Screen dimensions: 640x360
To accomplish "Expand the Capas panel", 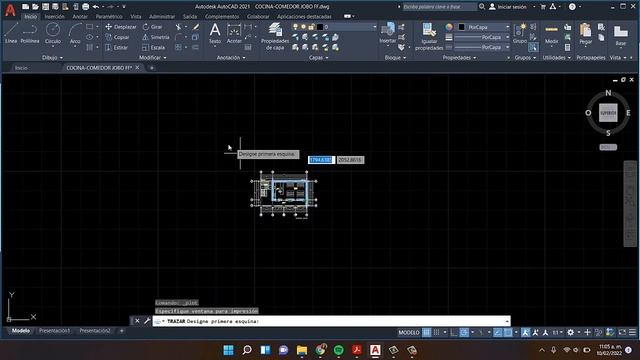I will click(x=318, y=58).
